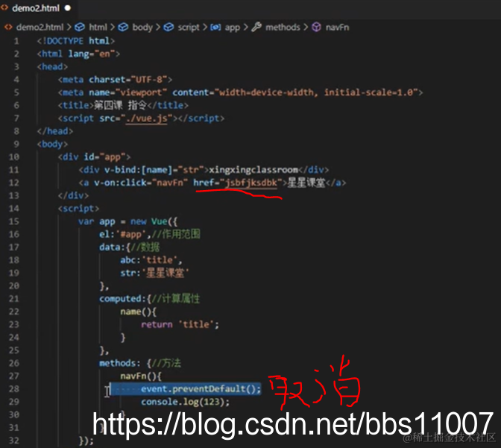Screen dimensions: 501x448
Task: Expand chevron after app breadcrumb
Action: (245, 27)
